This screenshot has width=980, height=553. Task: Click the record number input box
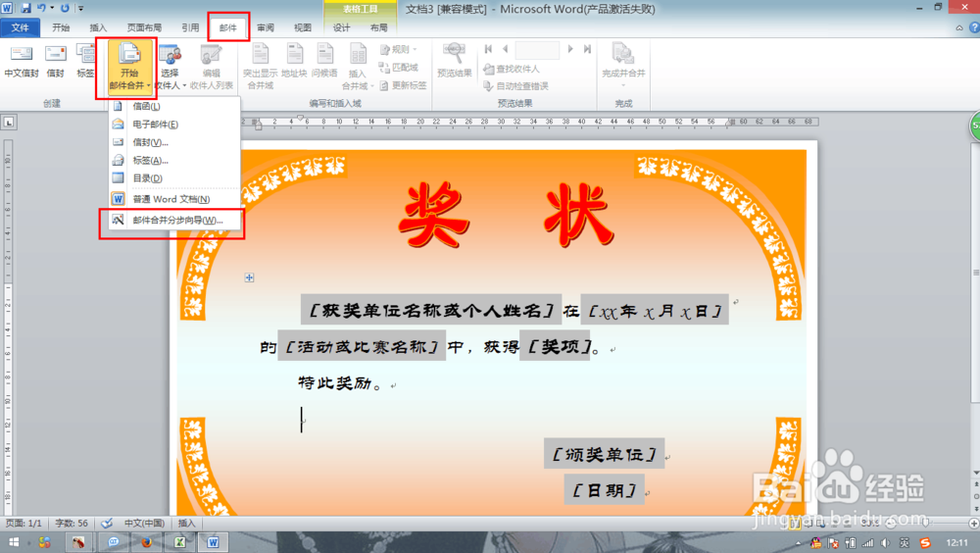537,49
